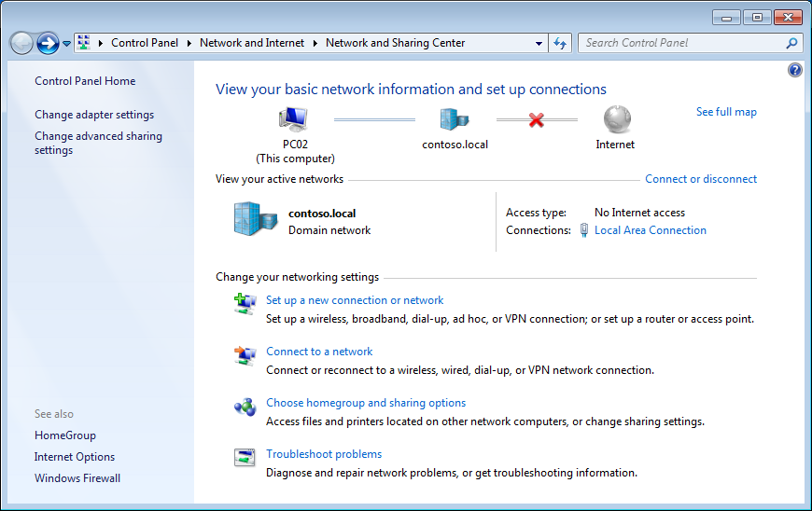Open the help question mark icon
This screenshot has width=812, height=511.
pos(795,70)
